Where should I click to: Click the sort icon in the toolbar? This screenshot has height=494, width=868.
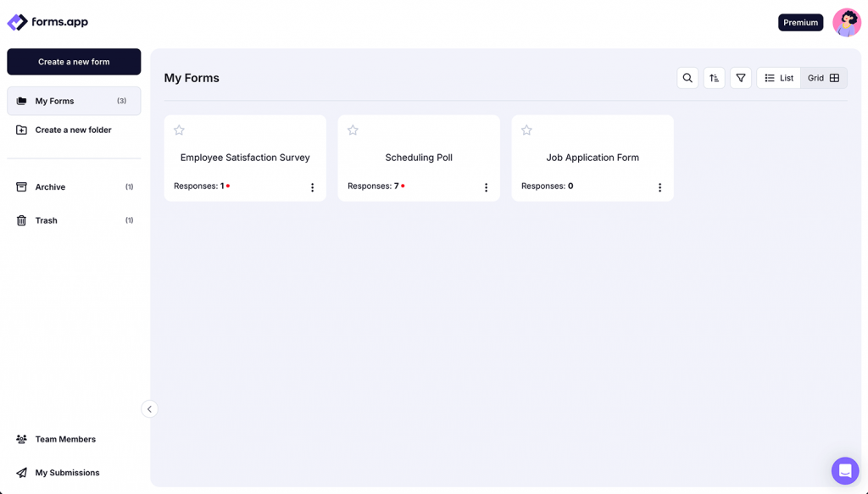pos(714,77)
